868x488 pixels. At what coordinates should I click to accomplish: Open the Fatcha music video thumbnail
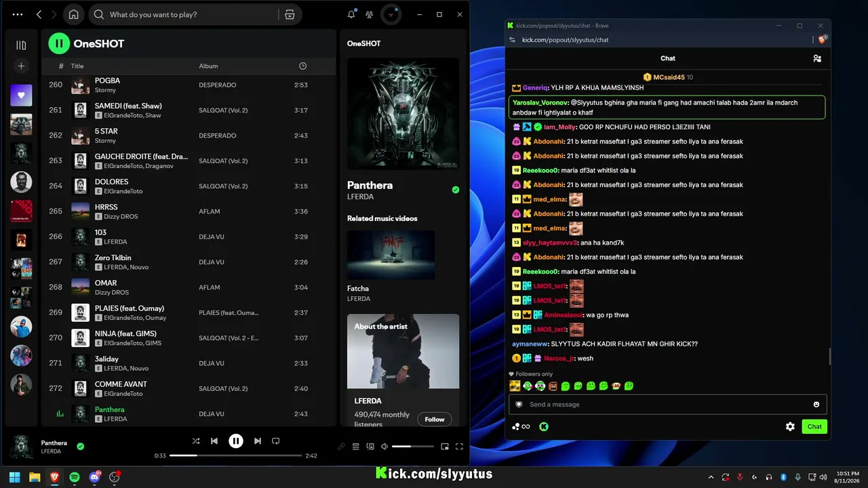[x=391, y=255]
